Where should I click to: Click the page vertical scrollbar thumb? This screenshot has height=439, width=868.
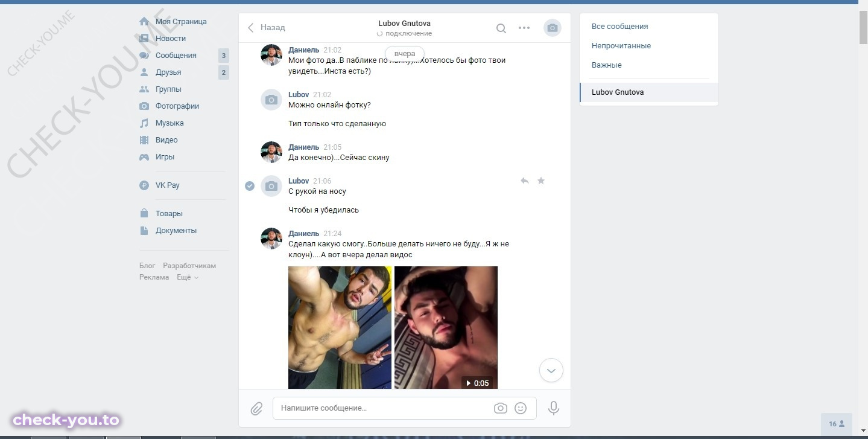pyautogui.click(x=863, y=27)
